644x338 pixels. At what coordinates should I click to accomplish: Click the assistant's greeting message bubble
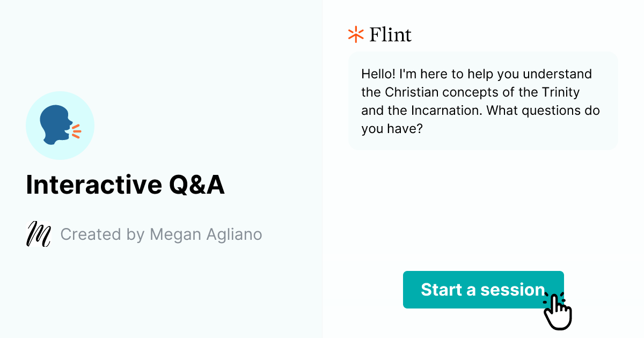coord(482,101)
